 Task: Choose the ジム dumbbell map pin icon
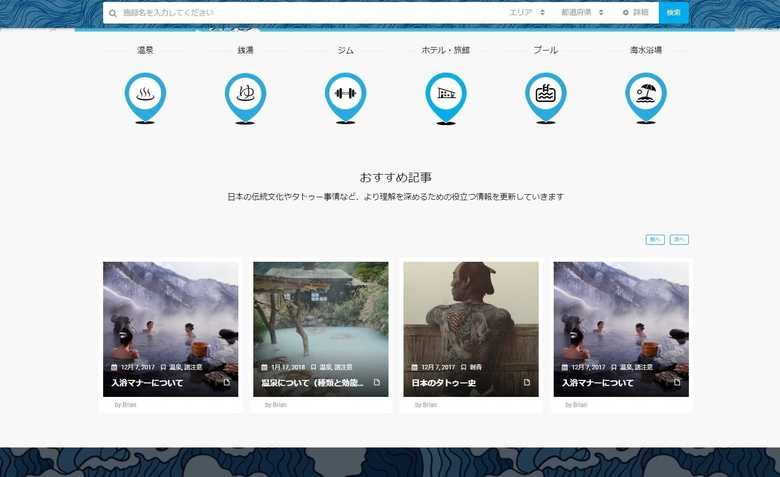pyautogui.click(x=346, y=98)
